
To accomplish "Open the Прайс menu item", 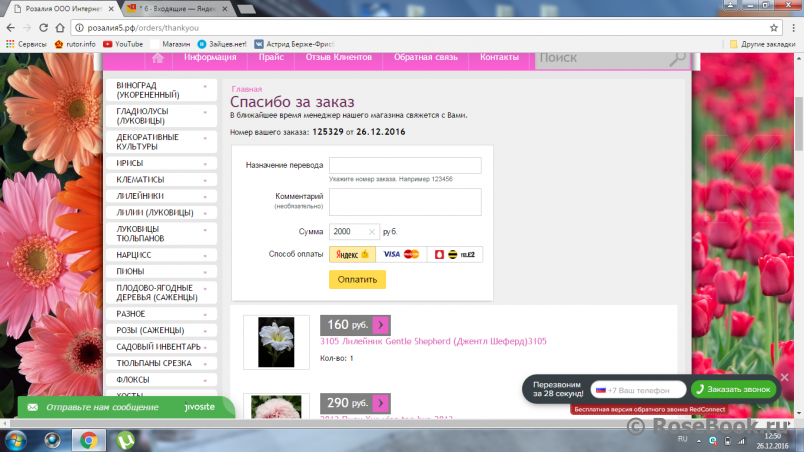I will coord(271,57).
